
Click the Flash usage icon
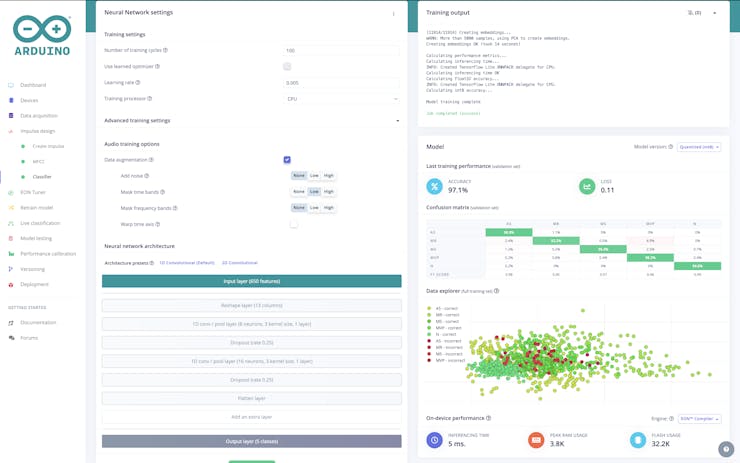pos(638,440)
